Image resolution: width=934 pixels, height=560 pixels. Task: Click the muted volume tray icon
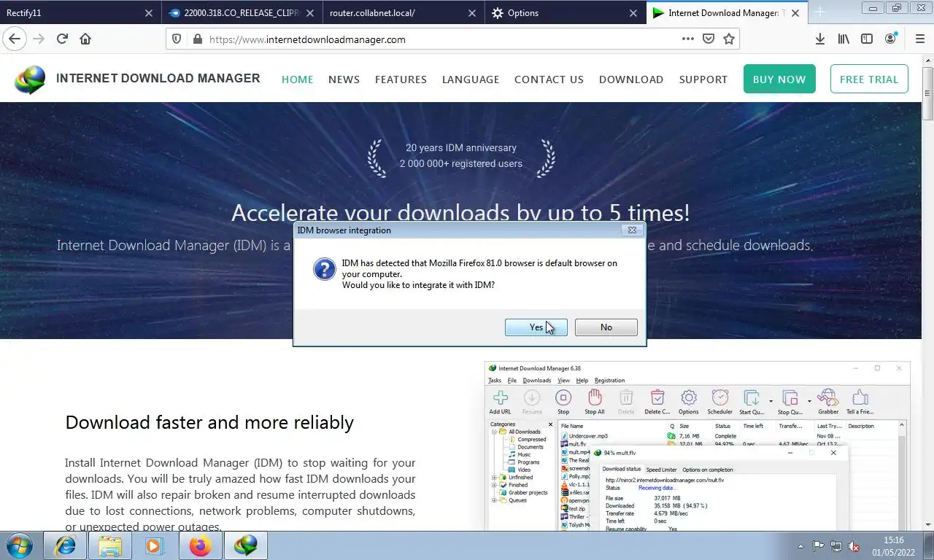pyautogui.click(x=853, y=546)
